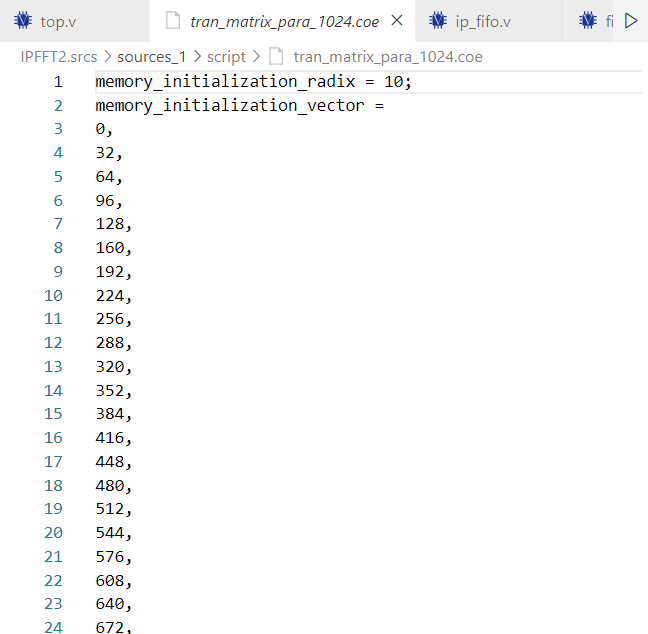Viewport: 648px width, 634px height.
Task: Click the value 96, on line 6
Action: click(x=109, y=201)
